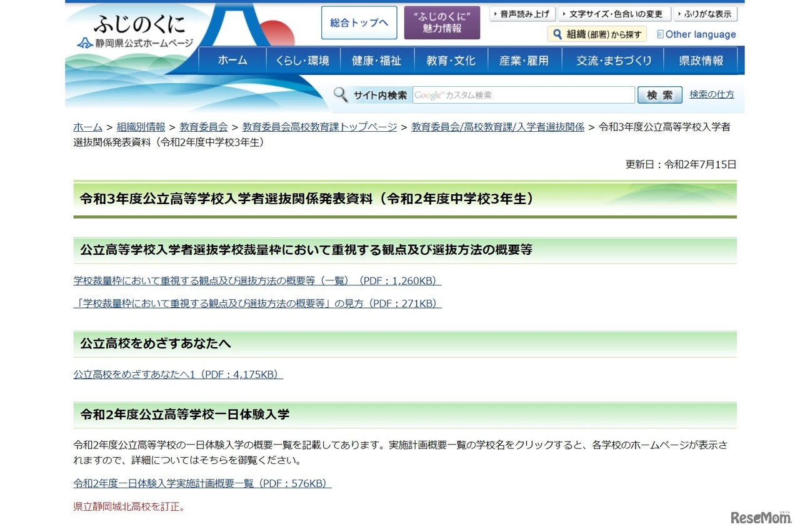Open 文字サイズ・色合いの変更 settings
The image size is (800, 532).
[614, 14]
